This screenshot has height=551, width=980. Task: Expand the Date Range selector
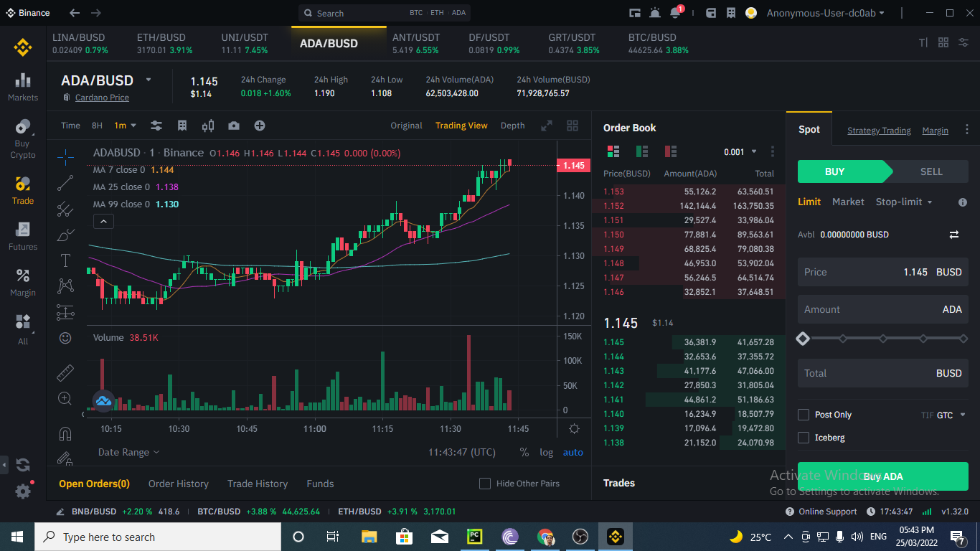pyautogui.click(x=128, y=452)
